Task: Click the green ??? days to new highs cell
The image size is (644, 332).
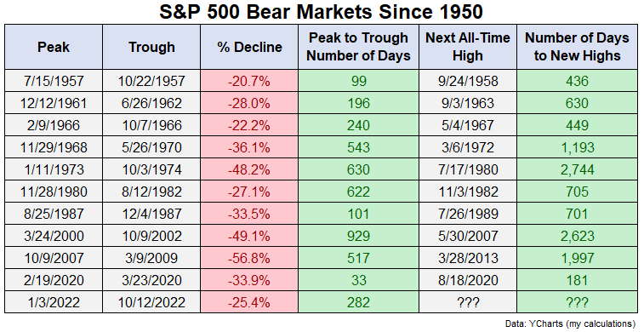Action: (577, 302)
